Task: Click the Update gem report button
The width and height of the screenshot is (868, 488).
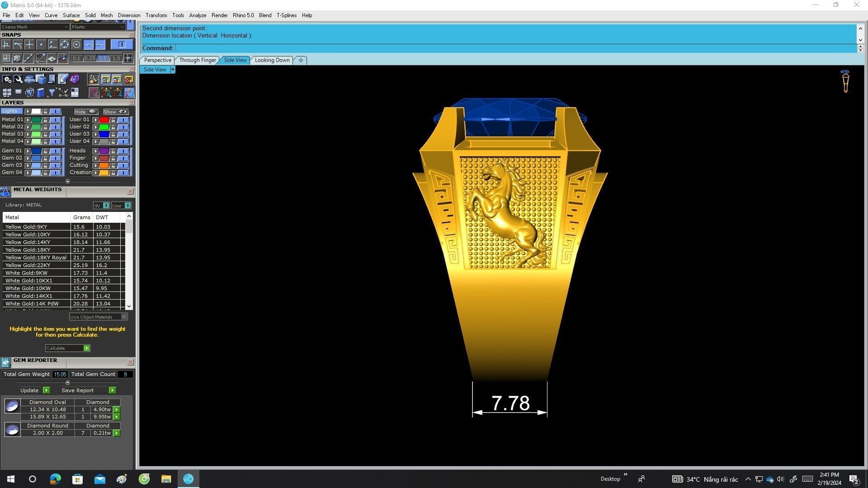Action: click(x=34, y=390)
